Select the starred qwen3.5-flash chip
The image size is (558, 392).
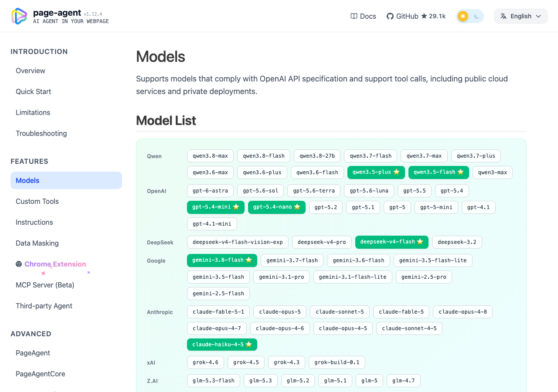pos(439,172)
